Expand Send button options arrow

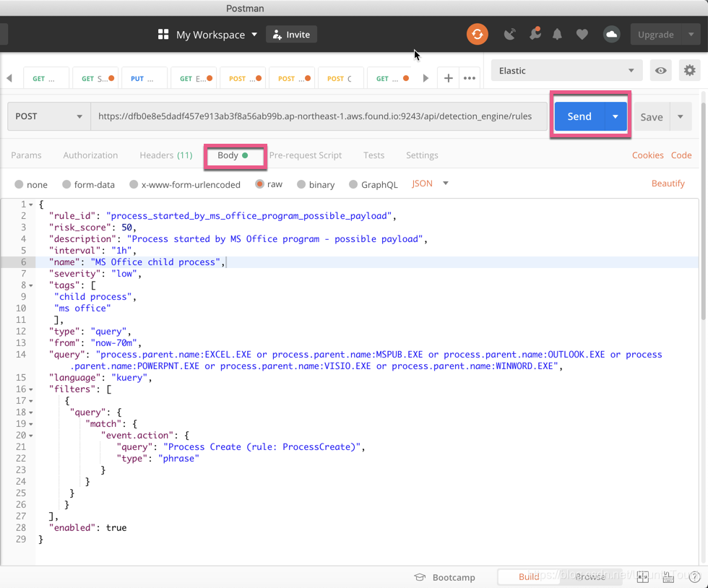pyautogui.click(x=615, y=116)
